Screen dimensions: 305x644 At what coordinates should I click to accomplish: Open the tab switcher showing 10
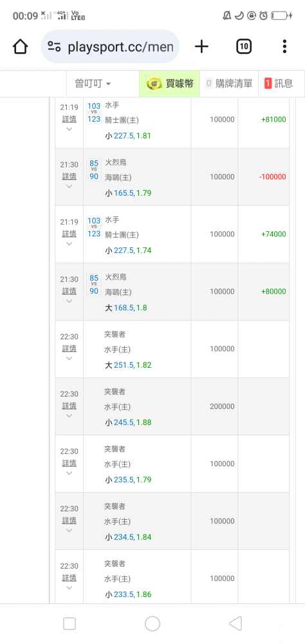pyautogui.click(x=244, y=46)
